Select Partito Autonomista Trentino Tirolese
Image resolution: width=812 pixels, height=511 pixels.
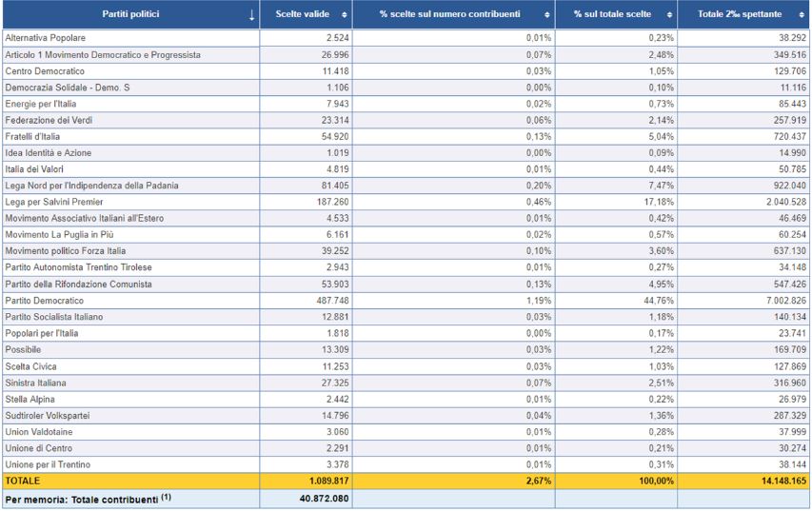[x=78, y=267]
